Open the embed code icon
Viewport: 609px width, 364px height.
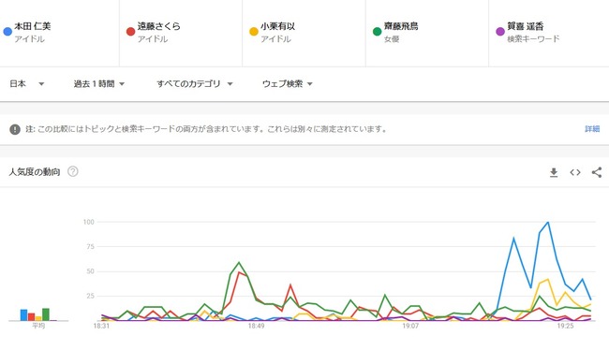coord(575,172)
